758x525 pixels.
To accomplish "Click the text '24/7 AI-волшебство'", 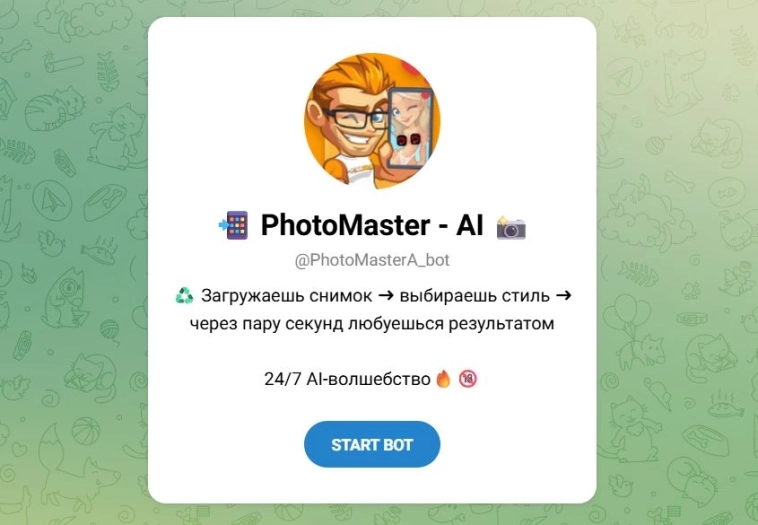I will coord(347,379).
